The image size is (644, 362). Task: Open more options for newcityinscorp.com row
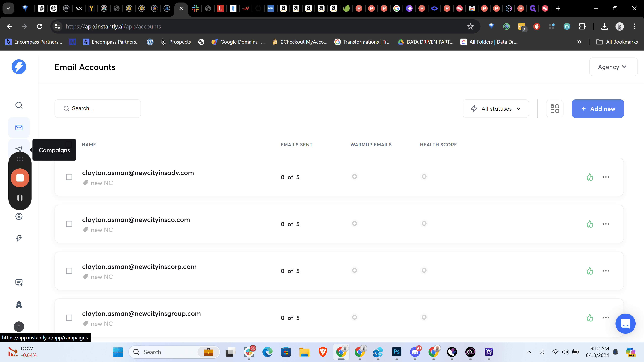coord(606,271)
